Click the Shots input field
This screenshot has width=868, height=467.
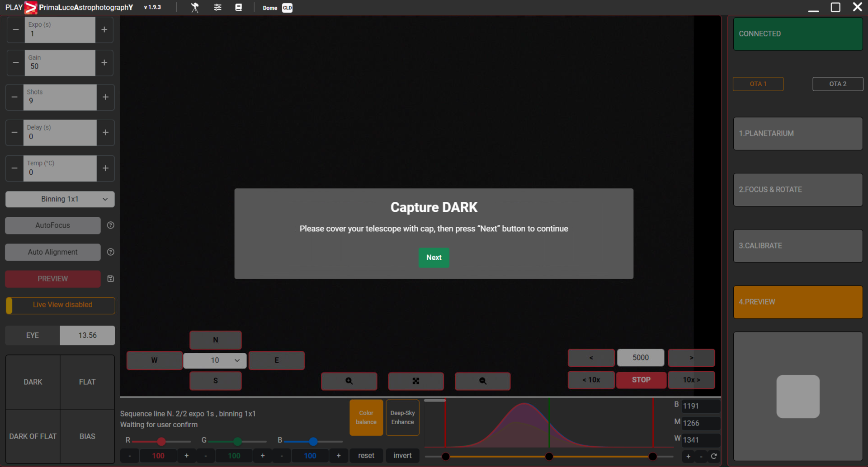(60, 97)
